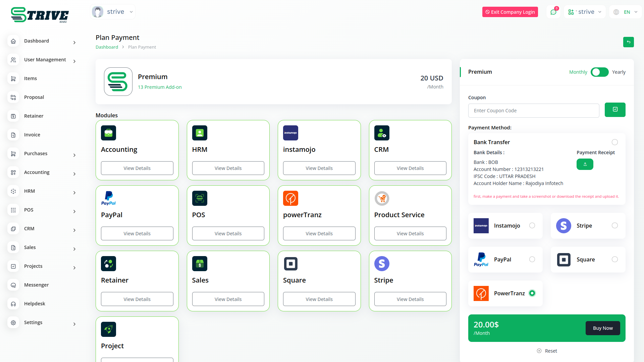Open Proposal in the sidebar menu
This screenshot has height=362, width=644.
pos(34,97)
